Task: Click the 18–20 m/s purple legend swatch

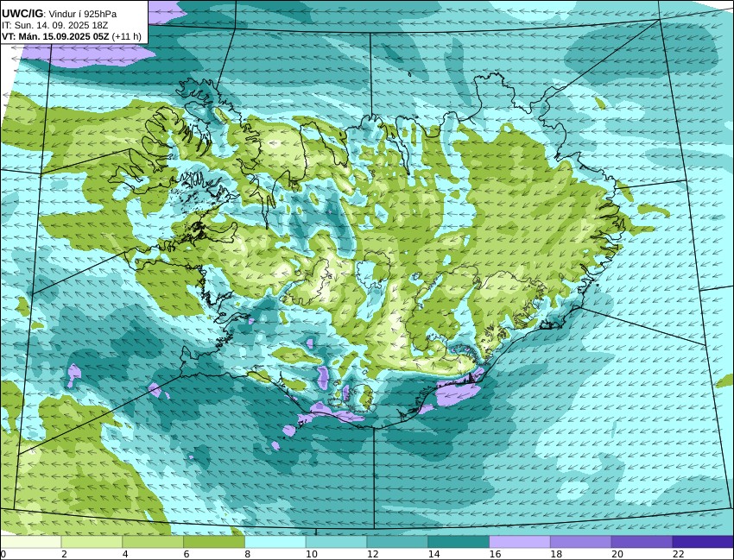Action: [581, 542]
